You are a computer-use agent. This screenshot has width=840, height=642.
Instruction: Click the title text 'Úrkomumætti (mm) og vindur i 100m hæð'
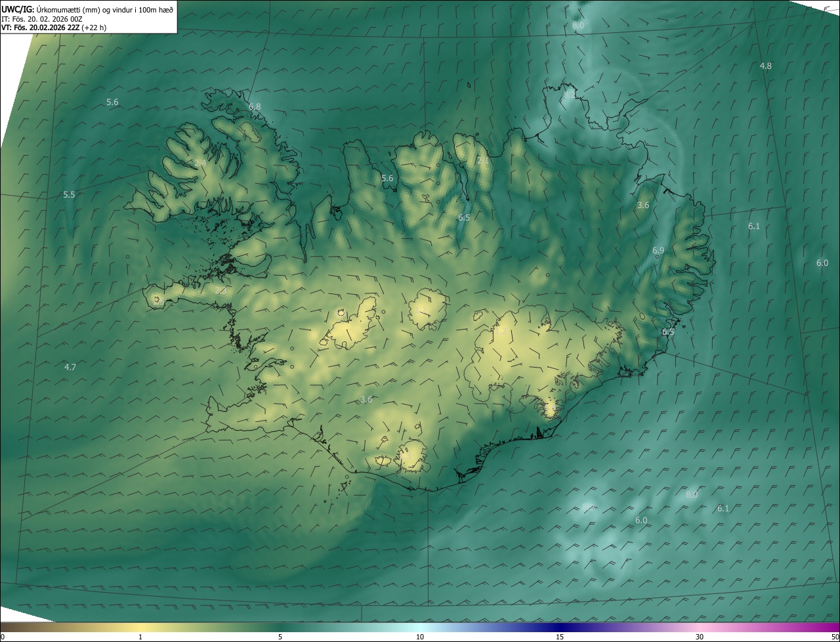click(x=105, y=10)
